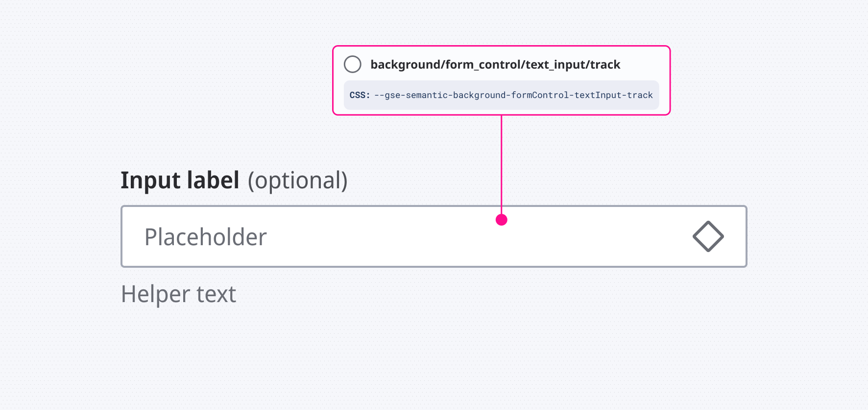Open the CSS variable code chip

pyautogui.click(x=501, y=95)
